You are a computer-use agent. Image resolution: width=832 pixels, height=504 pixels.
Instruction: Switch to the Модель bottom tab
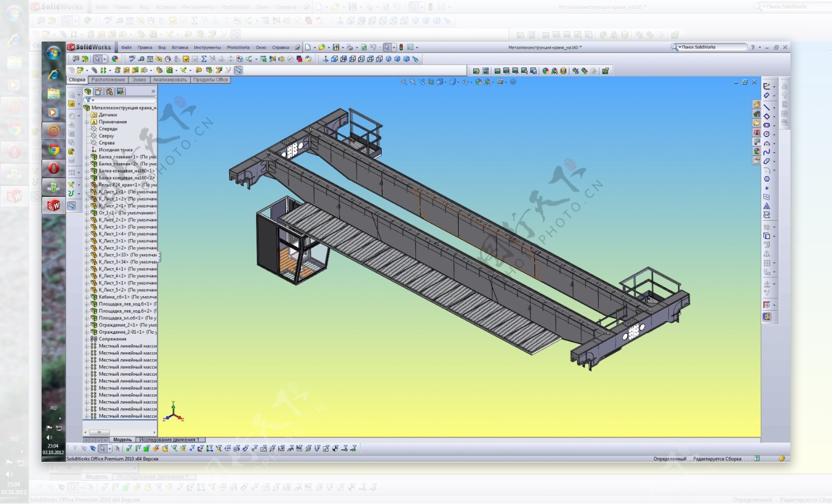coord(123,440)
